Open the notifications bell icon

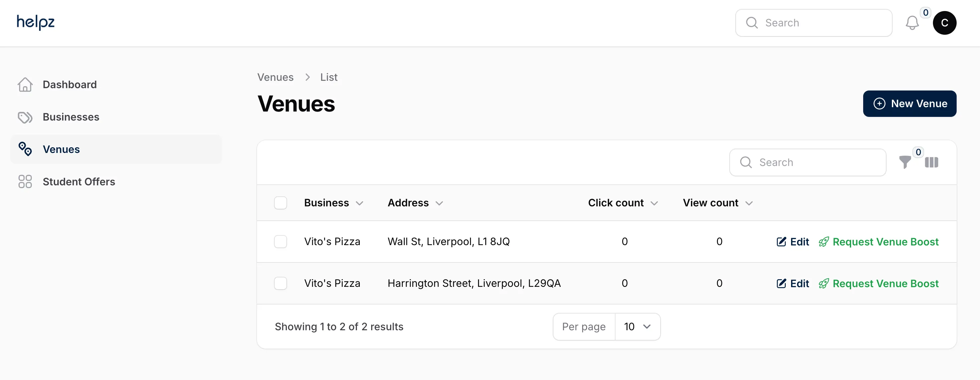[912, 23]
